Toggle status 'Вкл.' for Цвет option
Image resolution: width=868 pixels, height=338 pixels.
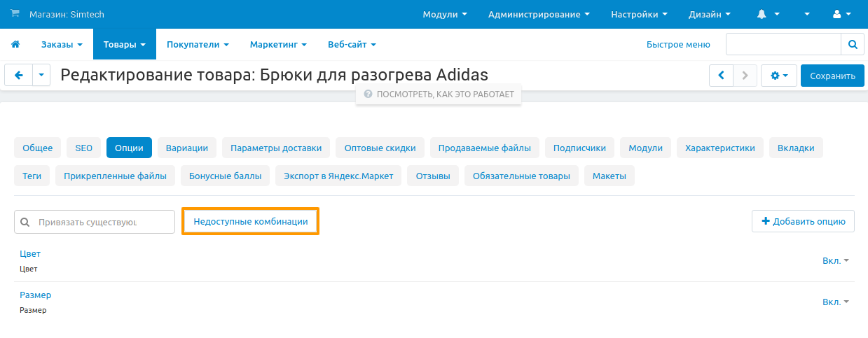[x=835, y=260]
